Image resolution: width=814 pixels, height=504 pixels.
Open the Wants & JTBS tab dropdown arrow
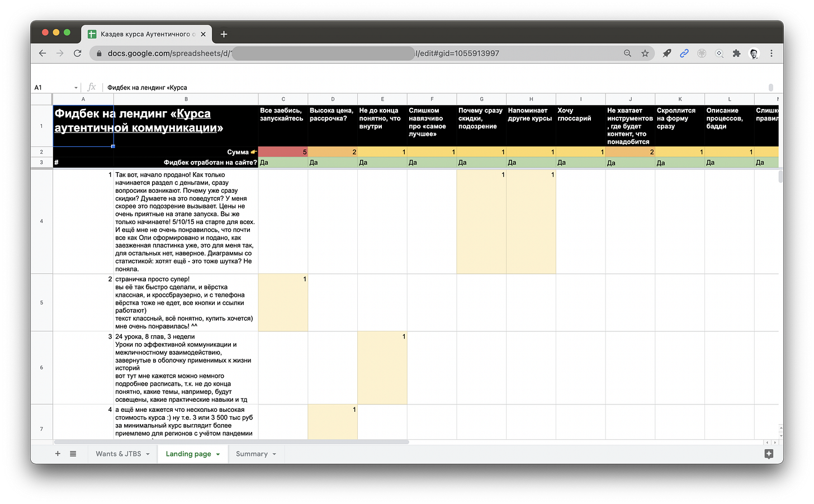[148, 454]
